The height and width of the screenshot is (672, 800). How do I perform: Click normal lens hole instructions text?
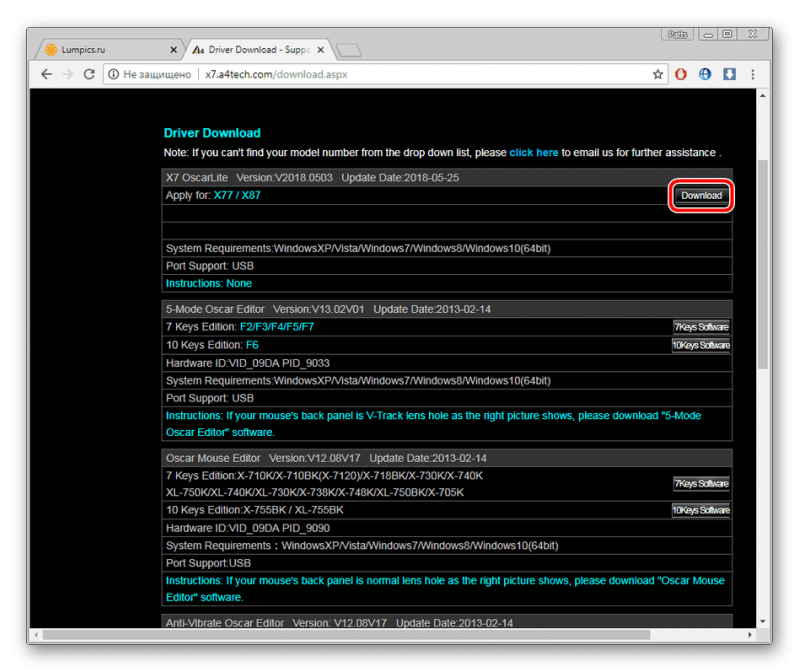click(x=445, y=589)
